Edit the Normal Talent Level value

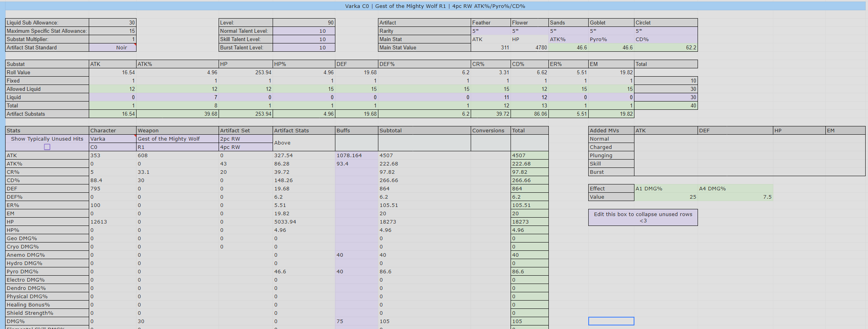304,31
